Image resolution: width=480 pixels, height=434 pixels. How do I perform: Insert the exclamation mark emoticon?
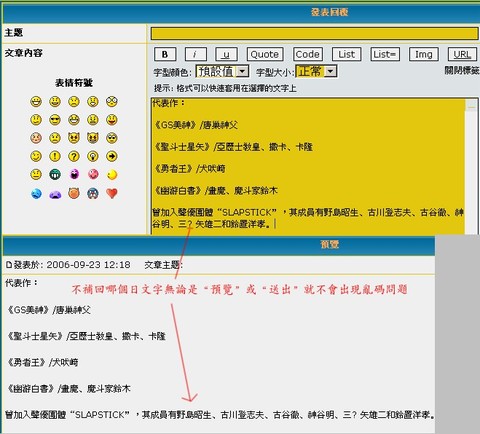55,156
